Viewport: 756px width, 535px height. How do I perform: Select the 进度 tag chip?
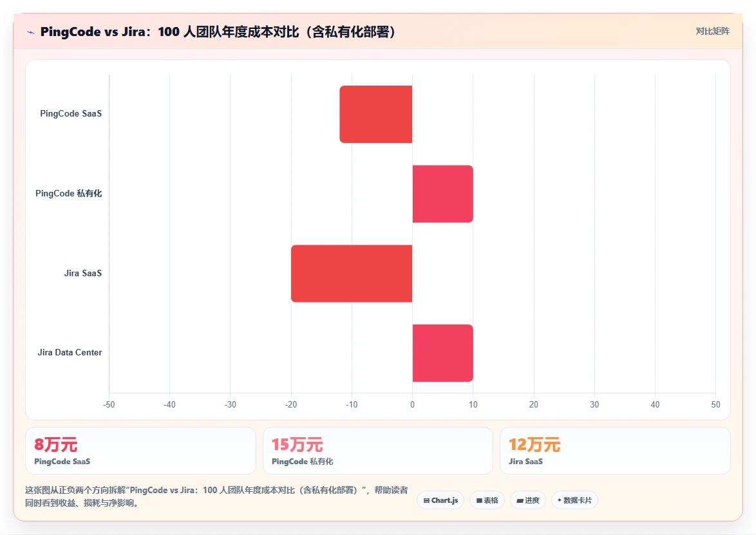(528, 500)
